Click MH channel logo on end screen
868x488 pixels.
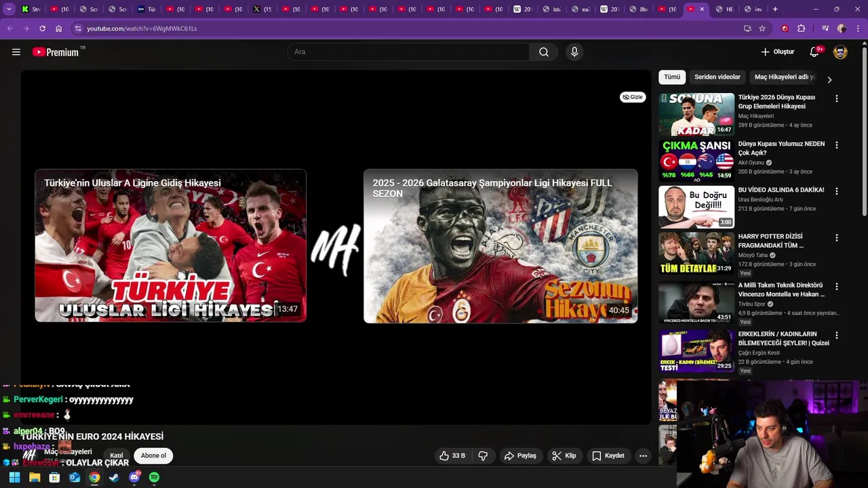click(x=335, y=251)
